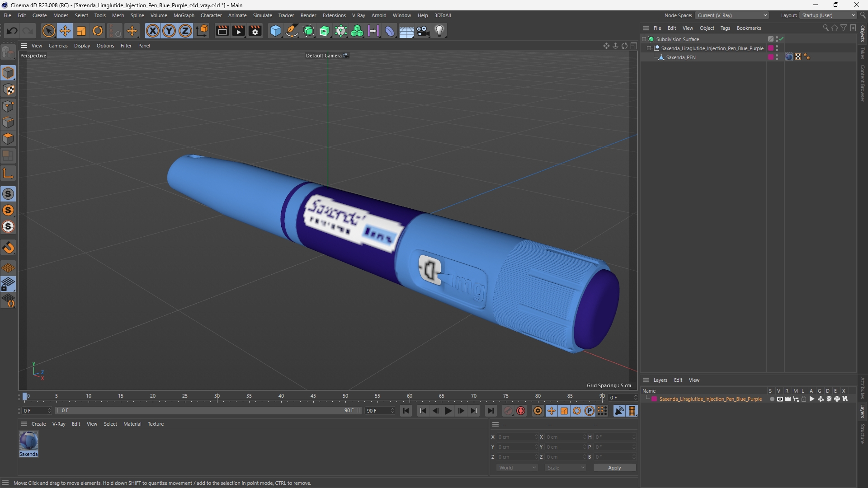Open Material manager Create menu
Viewport: 868px width, 488px height.
pyautogui.click(x=38, y=424)
